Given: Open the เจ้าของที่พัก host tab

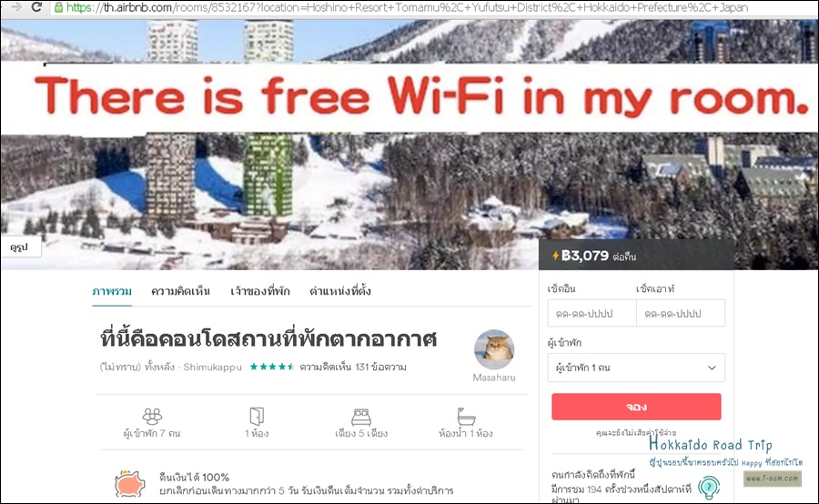Looking at the screenshot, I should point(259,291).
